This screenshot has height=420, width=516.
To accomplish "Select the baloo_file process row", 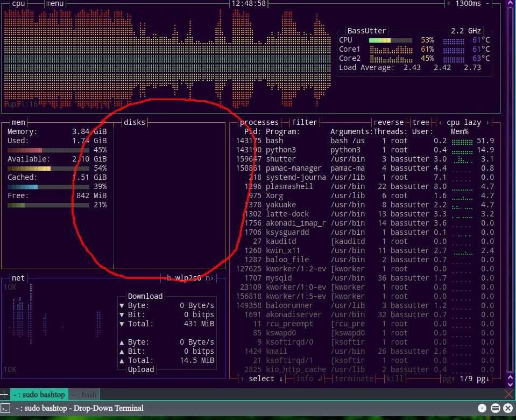I will 365,260.
